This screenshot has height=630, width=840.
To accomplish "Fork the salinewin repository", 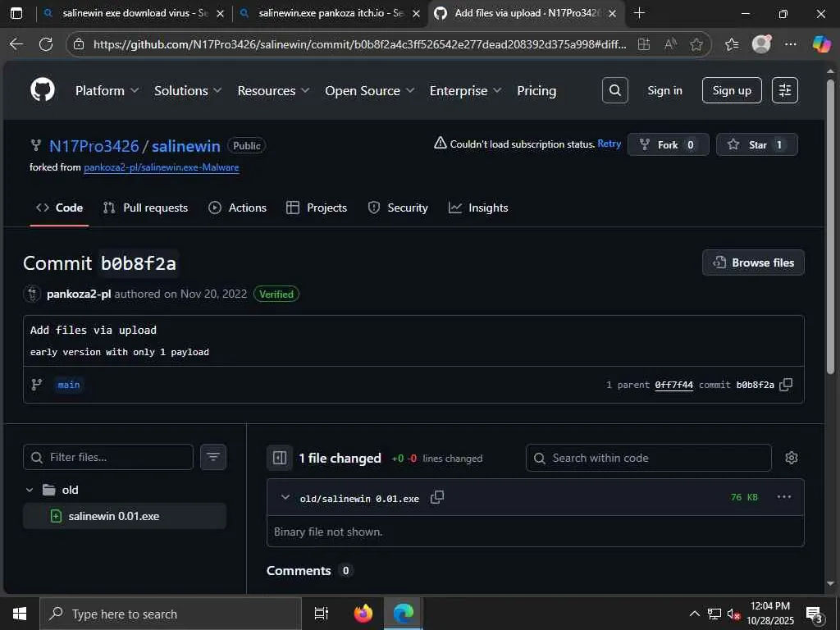I will tap(669, 144).
